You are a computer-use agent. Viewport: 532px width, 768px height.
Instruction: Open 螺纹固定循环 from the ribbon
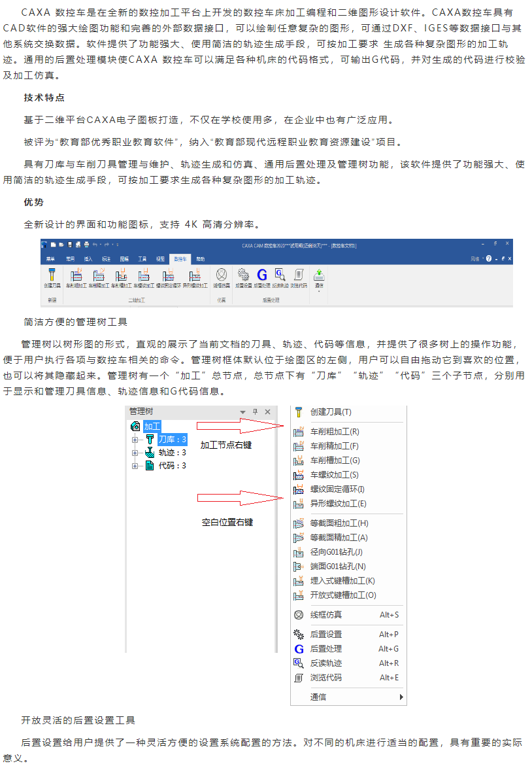coord(169,277)
